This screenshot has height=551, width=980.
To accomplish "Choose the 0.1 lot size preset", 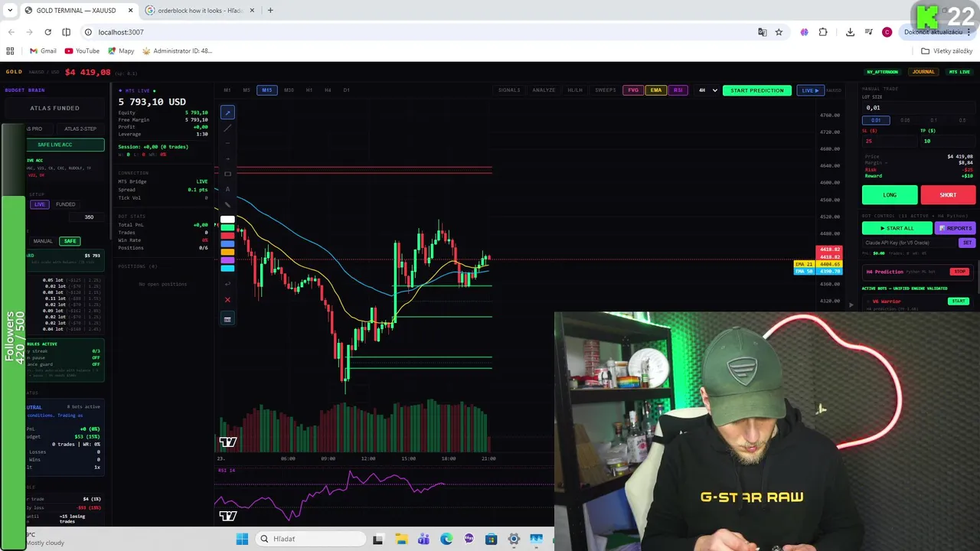I will click(933, 120).
